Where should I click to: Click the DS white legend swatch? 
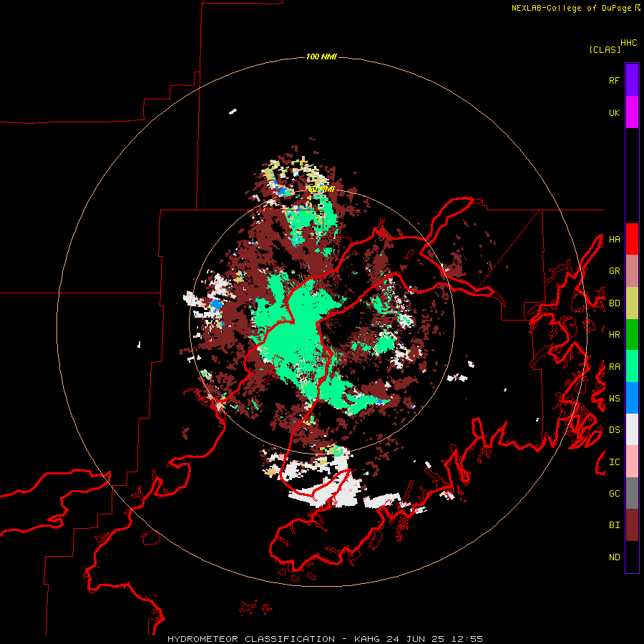(x=632, y=429)
